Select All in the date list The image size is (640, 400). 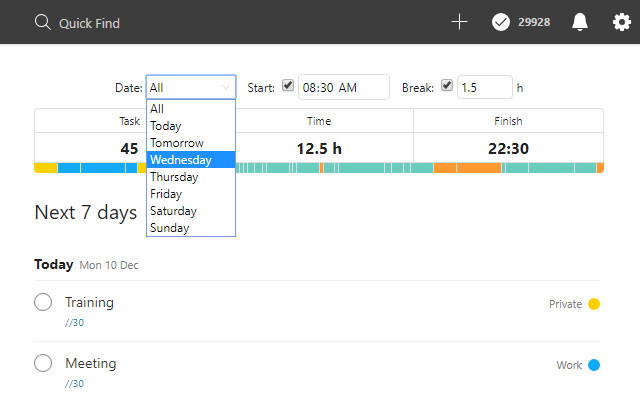pos(191,109)
